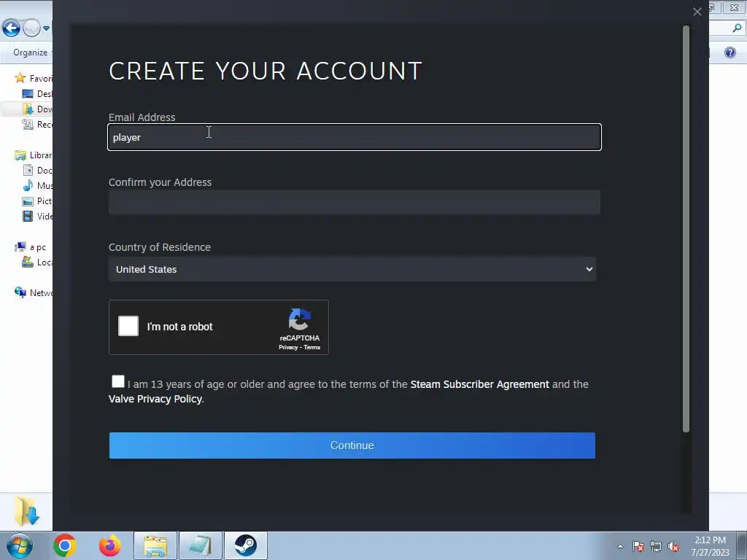Click the reCAPTCHA logo icon
747x560 pixels.
point(300,319)
